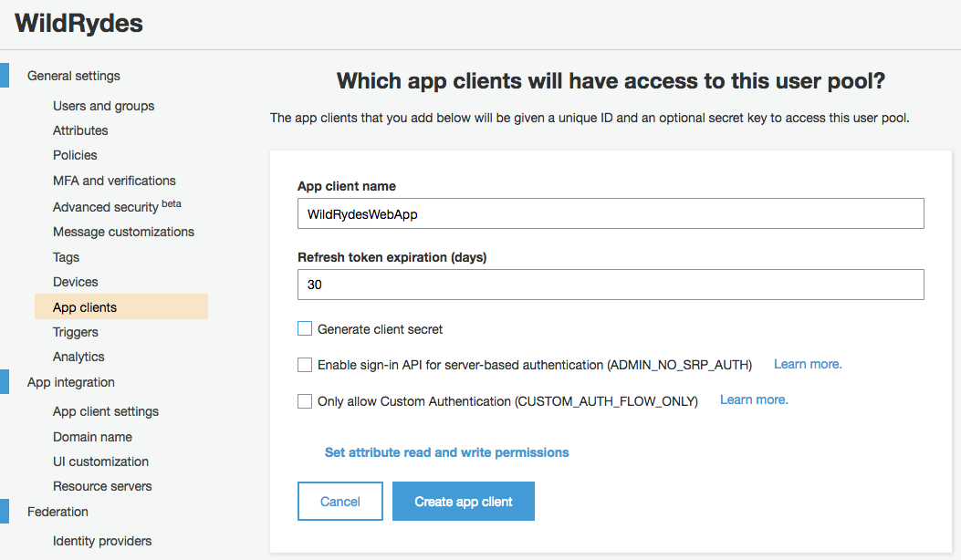Click the Refresh token expiration field
Image resolution: width=961 pixels, height=560 pixels.
tap(610, 285)
